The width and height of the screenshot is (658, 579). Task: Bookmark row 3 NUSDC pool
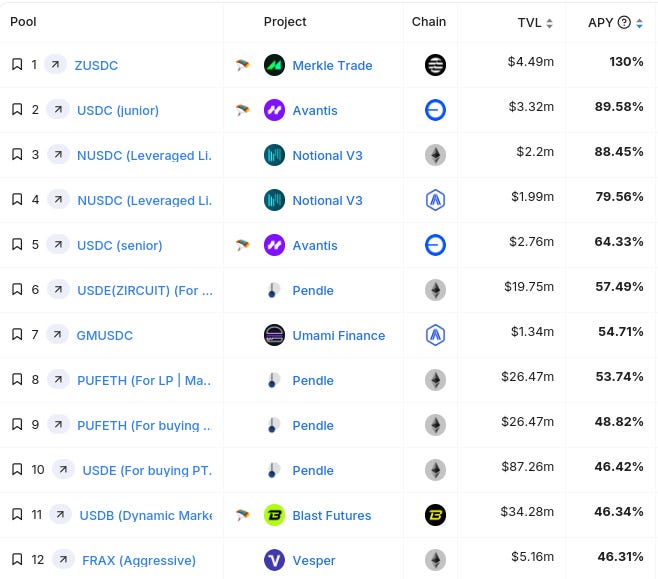[17, 154]
